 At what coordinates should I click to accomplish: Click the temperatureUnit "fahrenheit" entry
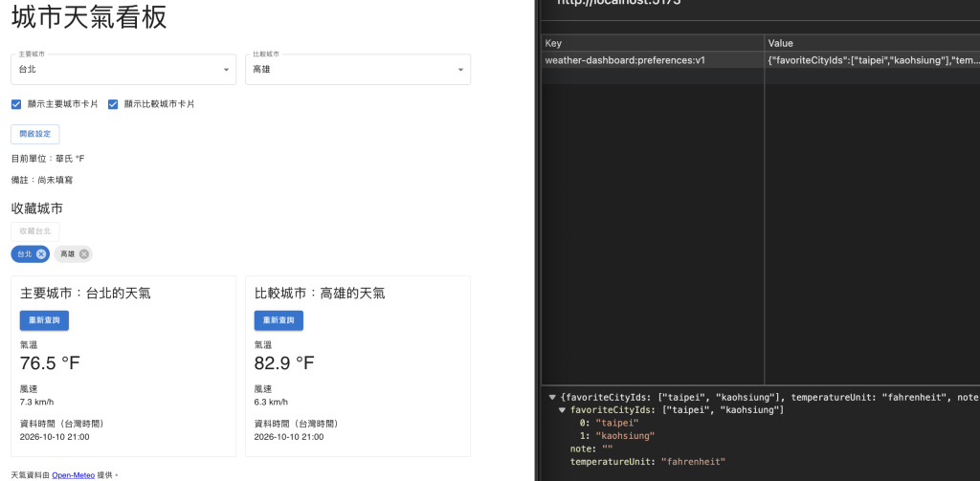648,462
